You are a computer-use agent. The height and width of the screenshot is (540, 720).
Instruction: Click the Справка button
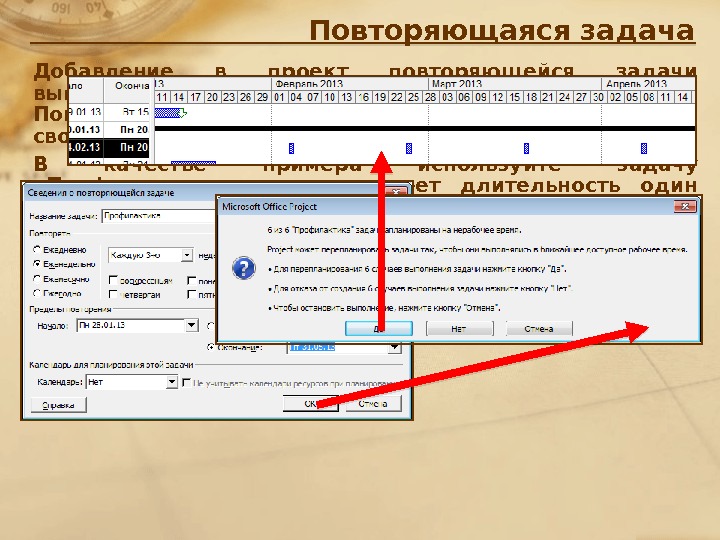[x=58, y=405]
